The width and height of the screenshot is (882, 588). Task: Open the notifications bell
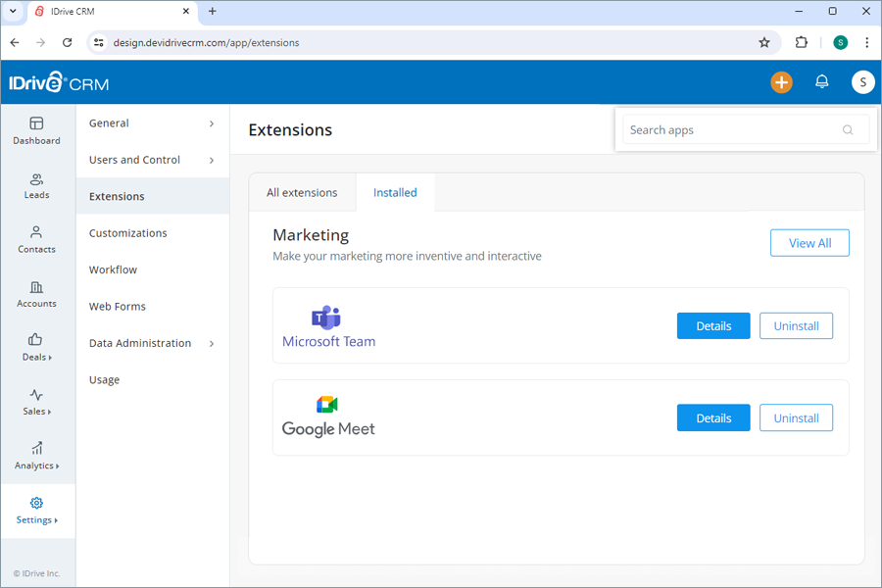(821, 82)
